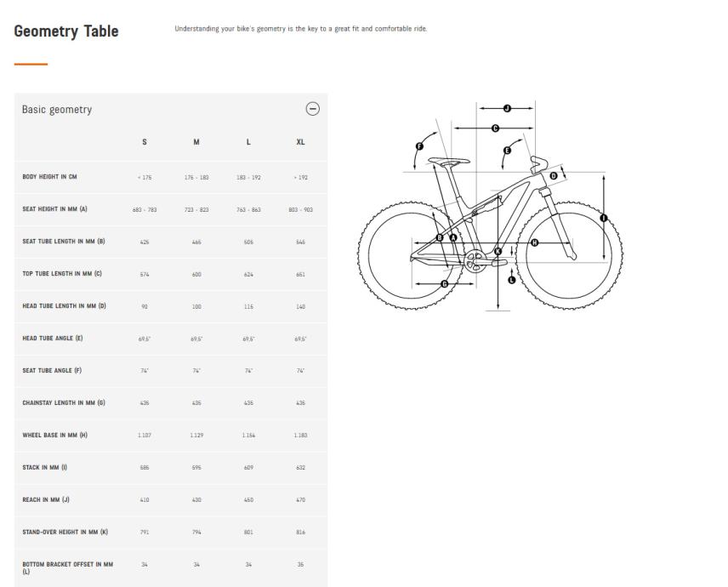Select the S size column header

tap(145, 142)
